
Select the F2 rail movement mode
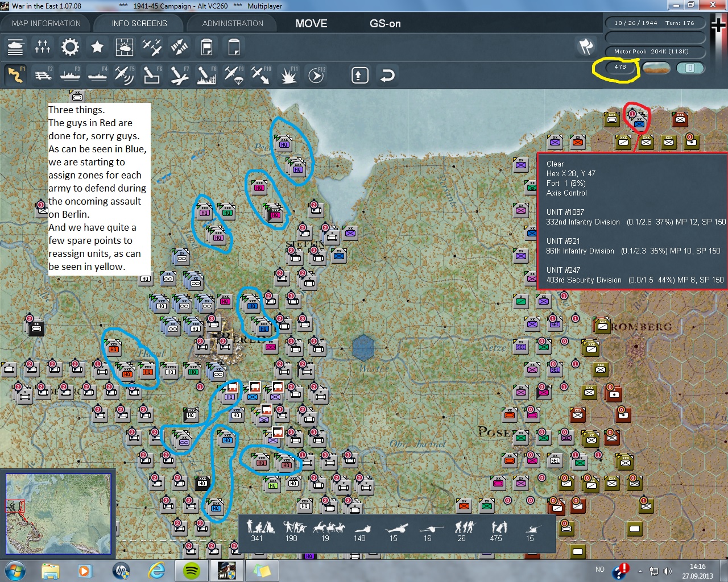(43, 75)
